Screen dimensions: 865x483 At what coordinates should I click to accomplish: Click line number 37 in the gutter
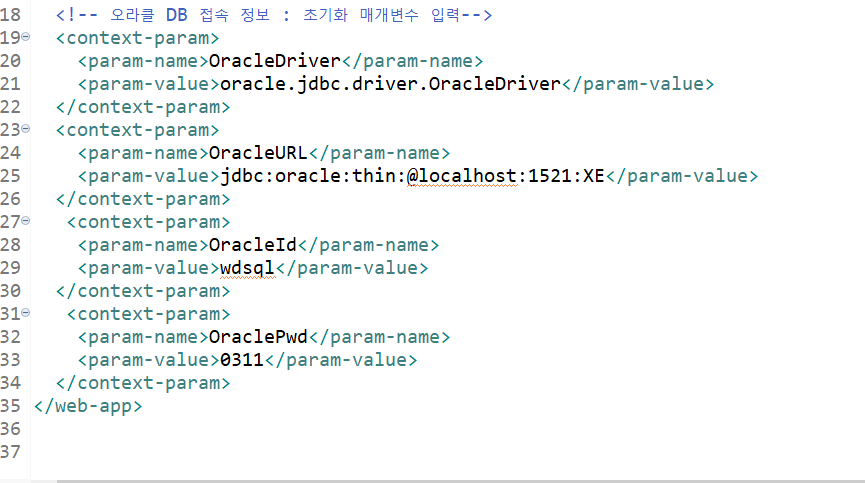click(x=10, y=452)
